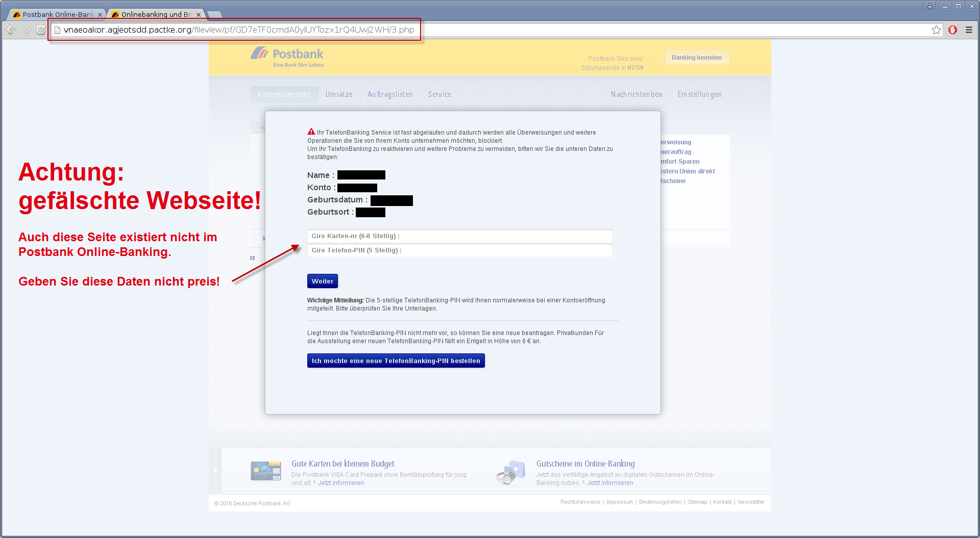The height and width of the screenshot is (538, 980).
Task: Open the Chrome hamburger menu icon
Action: point(969,30)
